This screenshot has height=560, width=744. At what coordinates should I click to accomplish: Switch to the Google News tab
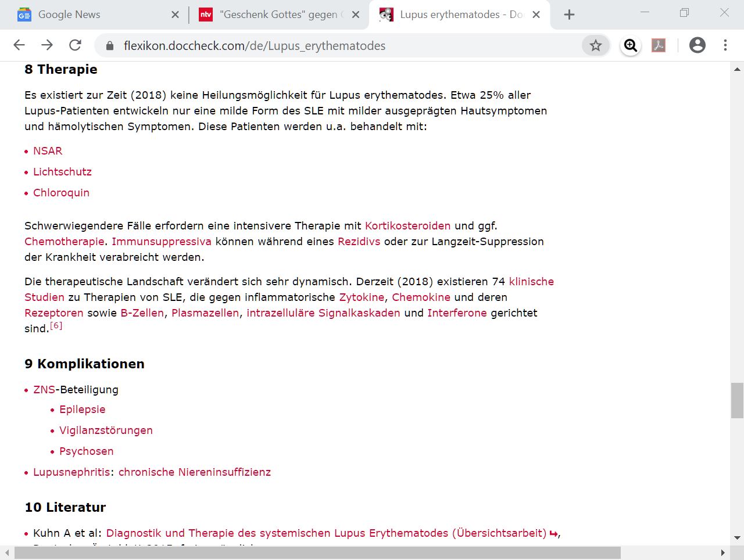coord(93,15)
